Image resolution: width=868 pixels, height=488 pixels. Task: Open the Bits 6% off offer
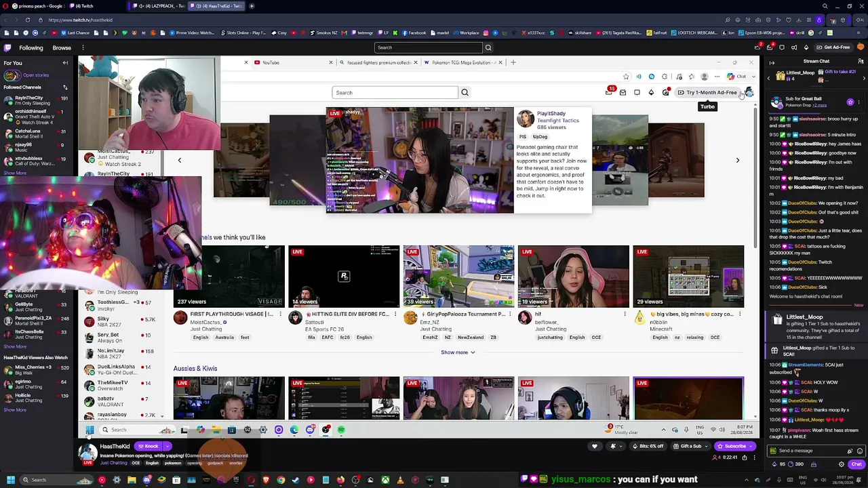coord(648,446)
